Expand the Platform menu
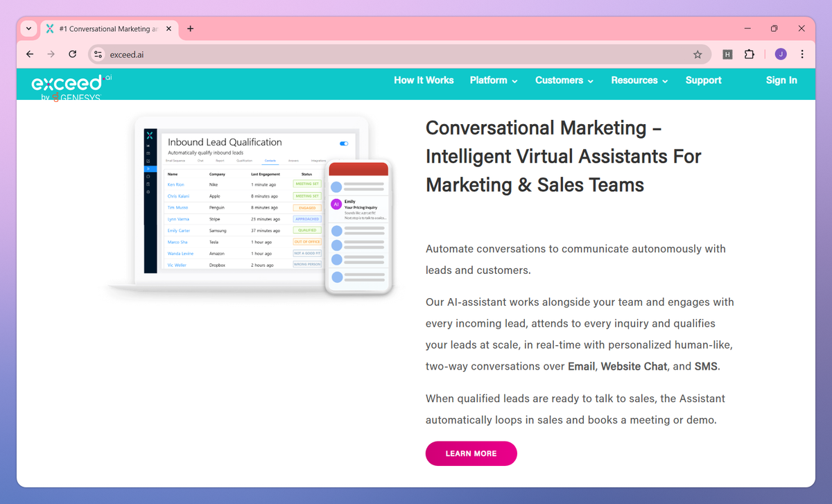The height and width of the screenshot is (504, 832). pyautogui.click(x=494, y=80)
